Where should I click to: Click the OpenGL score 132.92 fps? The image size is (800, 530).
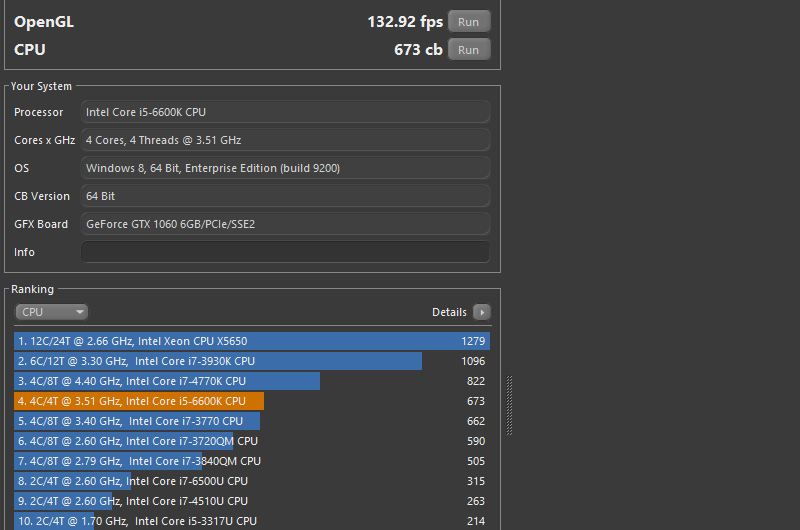tap(405, 22)
